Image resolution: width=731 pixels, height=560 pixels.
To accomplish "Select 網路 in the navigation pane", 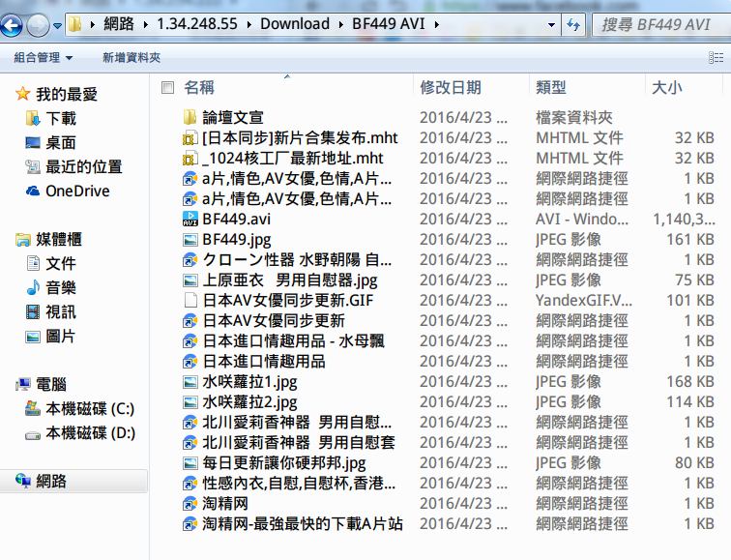I will point(51,482).
